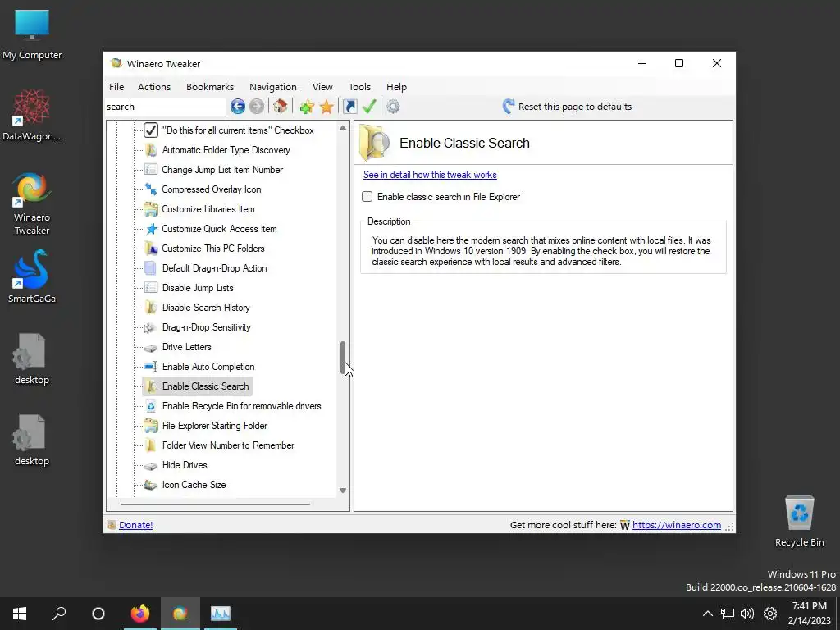Show hidden tray icons chevron
The width and height of the screenshot is (840, 630).
click(x=708, y=614)
